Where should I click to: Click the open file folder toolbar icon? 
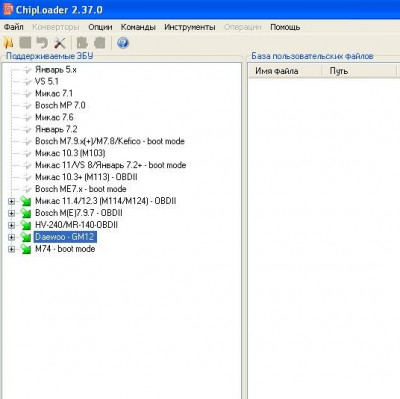[9, 43]
